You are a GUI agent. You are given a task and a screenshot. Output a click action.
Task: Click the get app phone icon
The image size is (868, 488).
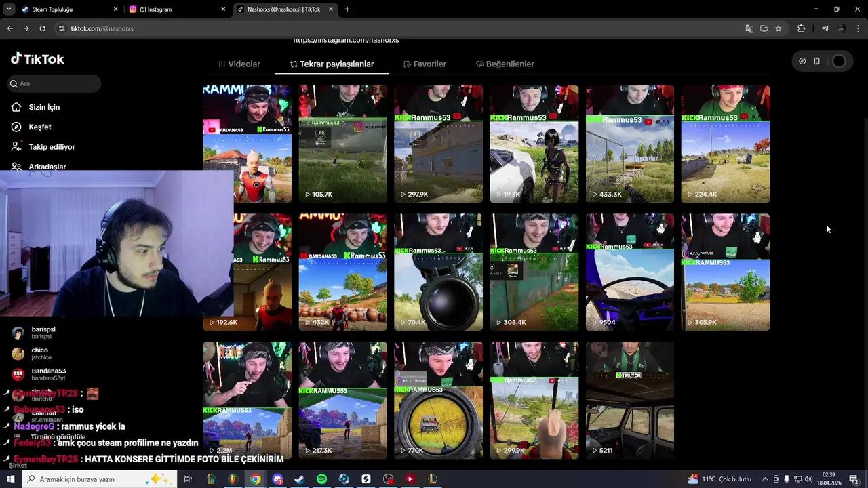coord(817,61)
